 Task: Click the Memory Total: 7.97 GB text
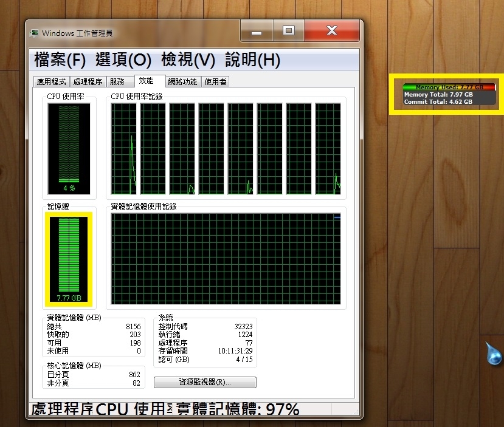point(438,94)
